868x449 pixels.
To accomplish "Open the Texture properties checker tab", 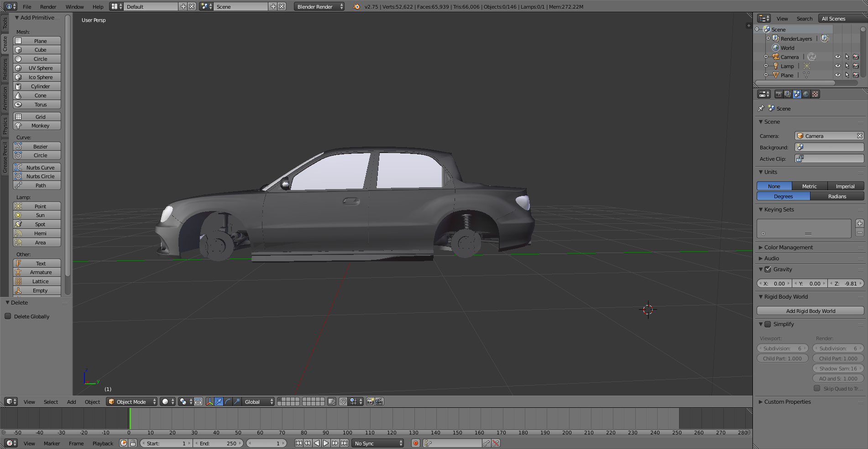I will [x=815, y=94].
